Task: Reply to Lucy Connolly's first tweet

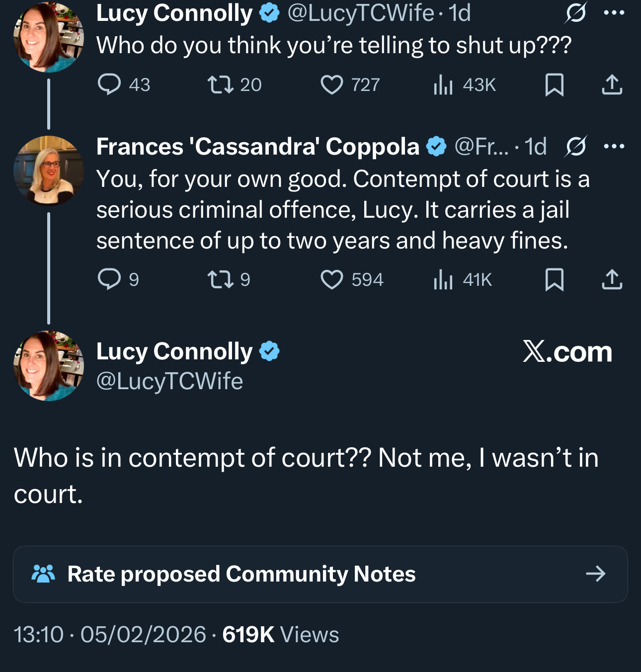Action: click(109, 84)
